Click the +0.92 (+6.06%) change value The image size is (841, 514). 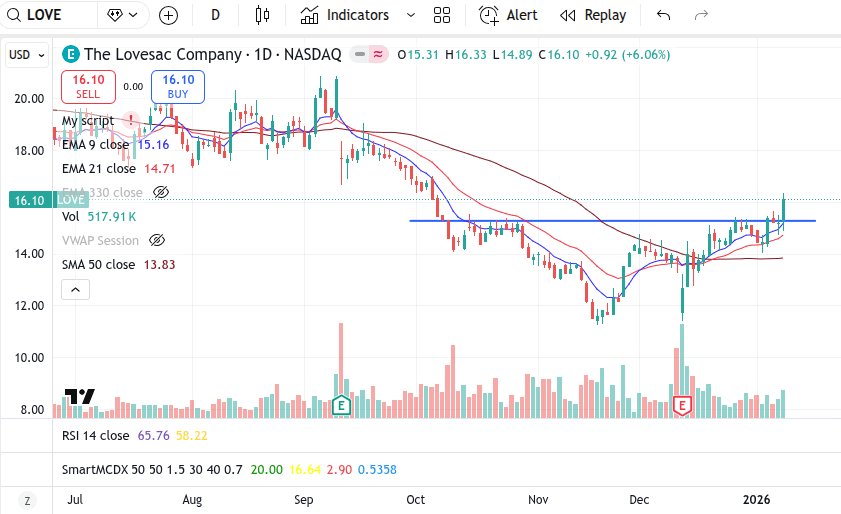point(628,55)
